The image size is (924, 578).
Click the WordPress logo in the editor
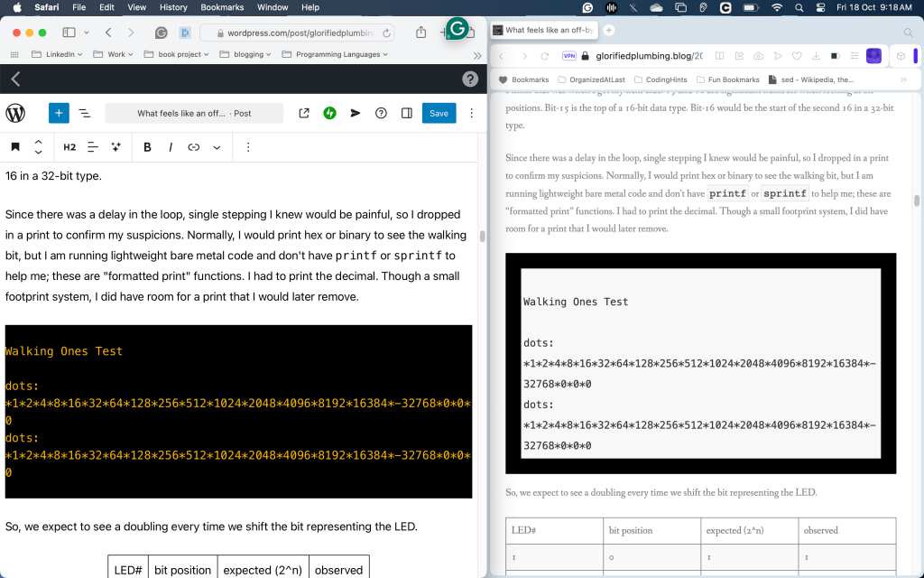click(x=15, y=113)
